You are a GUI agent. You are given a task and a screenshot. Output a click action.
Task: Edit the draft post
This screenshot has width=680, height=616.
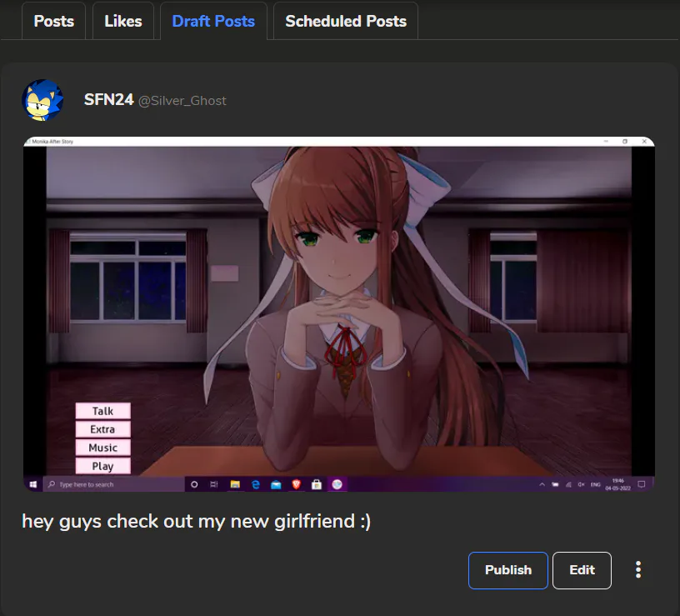[x=582, y=570]
